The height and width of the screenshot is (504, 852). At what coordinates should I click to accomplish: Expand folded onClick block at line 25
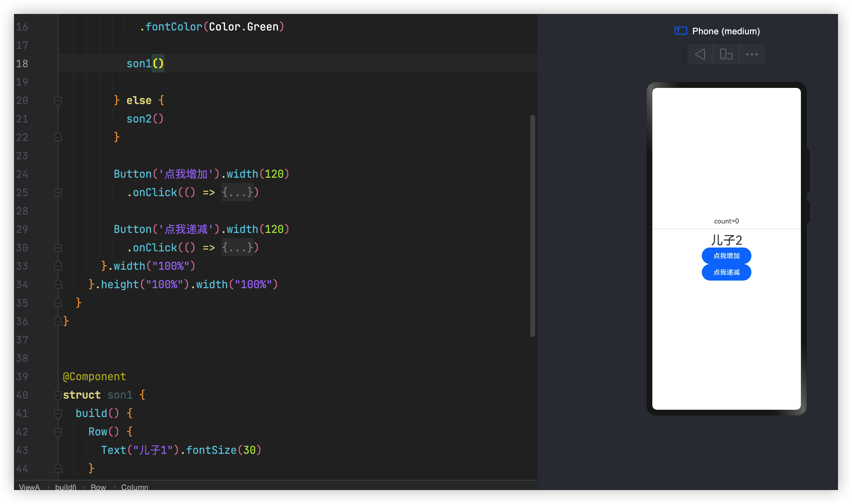[58, 193]
